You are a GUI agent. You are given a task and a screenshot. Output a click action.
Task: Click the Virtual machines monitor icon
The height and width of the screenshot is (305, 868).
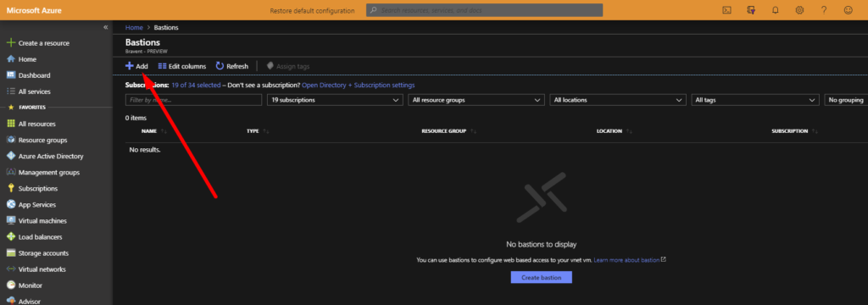click(10, 221)
